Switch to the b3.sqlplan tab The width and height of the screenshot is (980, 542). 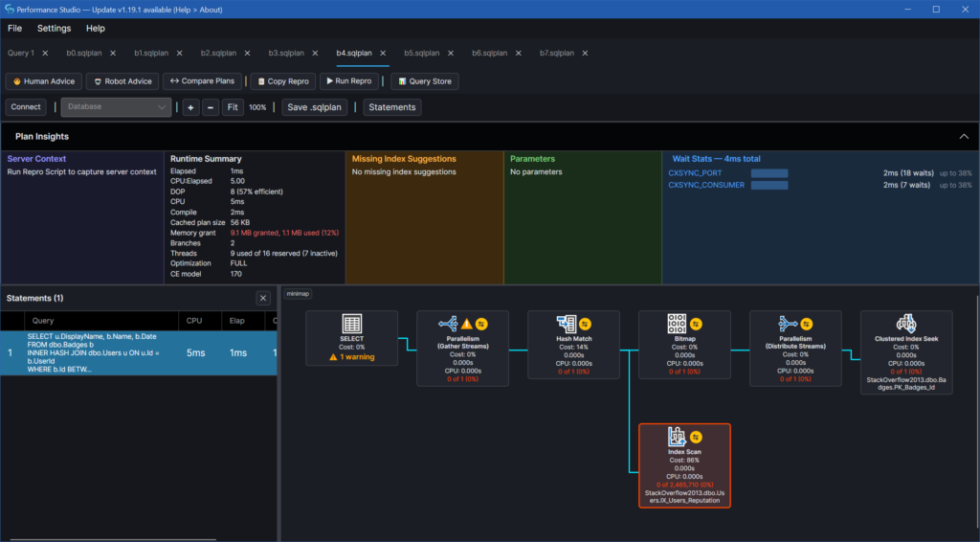286,53
